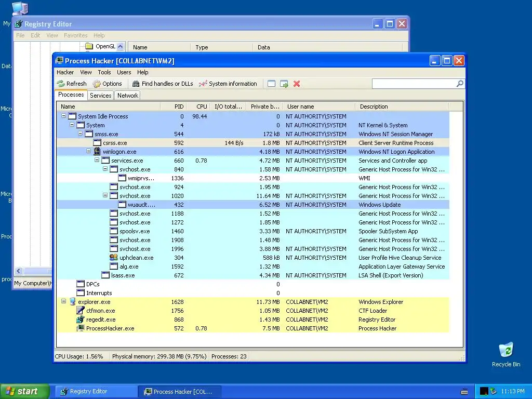Viewport: 532px width, 399px height.
Task: Click the DPCs row icon
Action: (81, 284)
